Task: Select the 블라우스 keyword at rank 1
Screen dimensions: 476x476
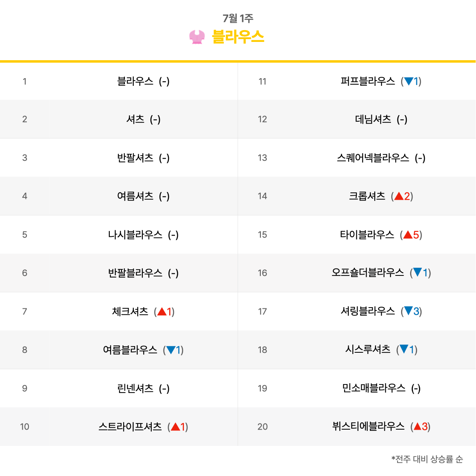Action: coord(135,81)
